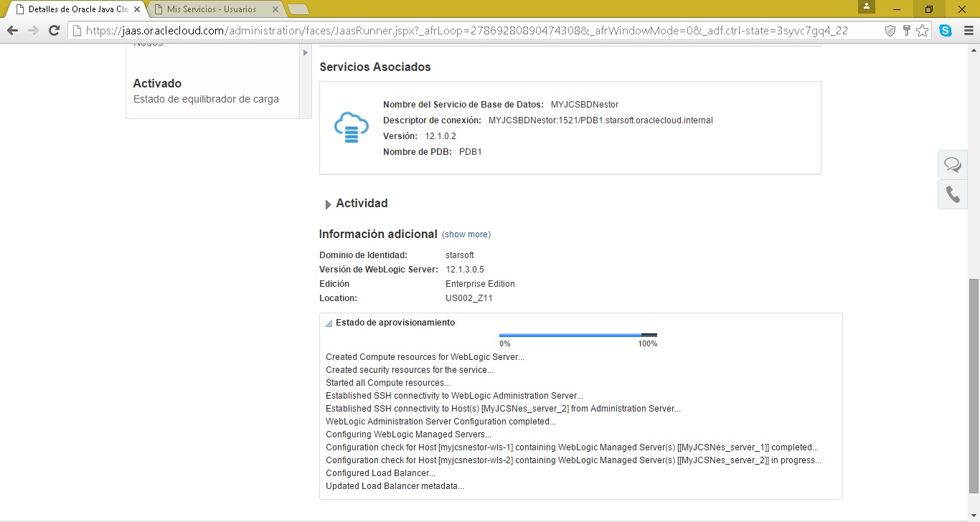Image resolution: width=980 pixels, height=522 pixels.
Task: Close the Mis Servicios - Usuarios tab
Action: tap(275, 9)
